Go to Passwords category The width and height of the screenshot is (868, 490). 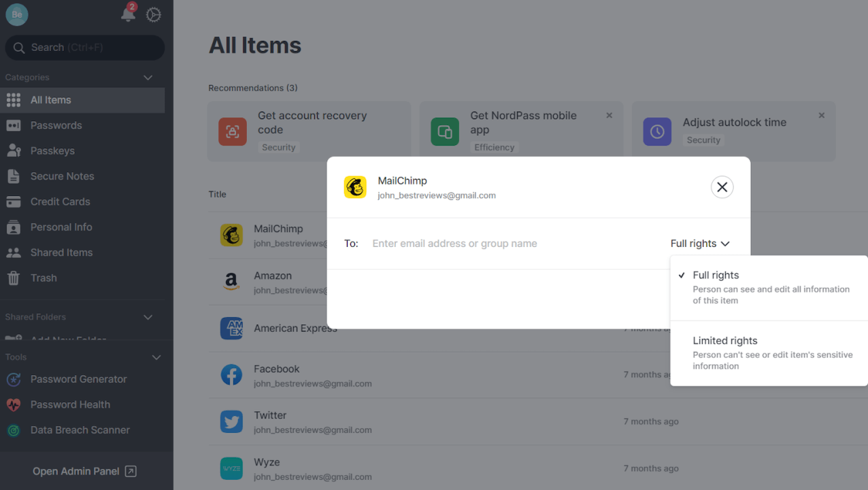click(x=56, y=125)
